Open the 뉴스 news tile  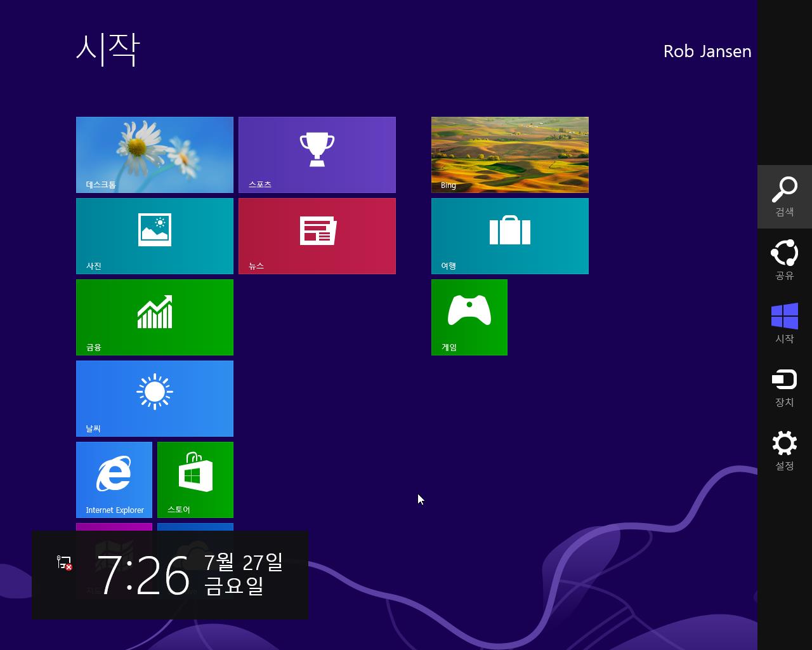(x=317, y=236)
